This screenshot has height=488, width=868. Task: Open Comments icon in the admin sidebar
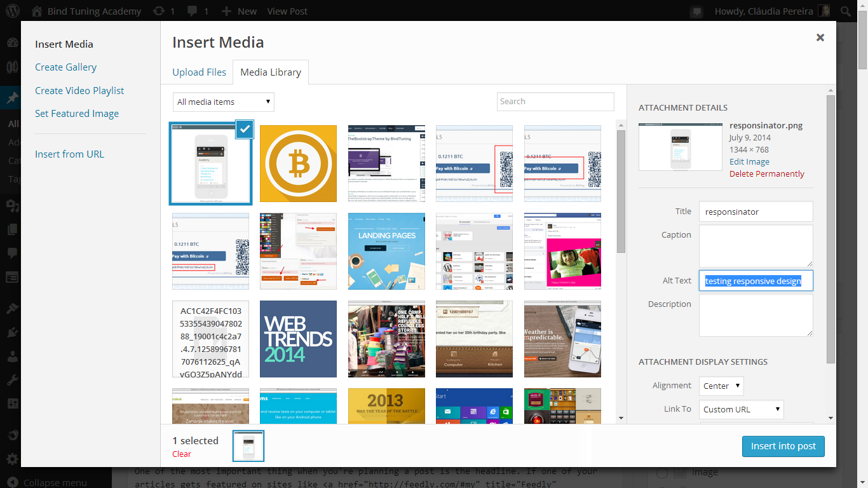pyautogui.click(x=13, y=253)
